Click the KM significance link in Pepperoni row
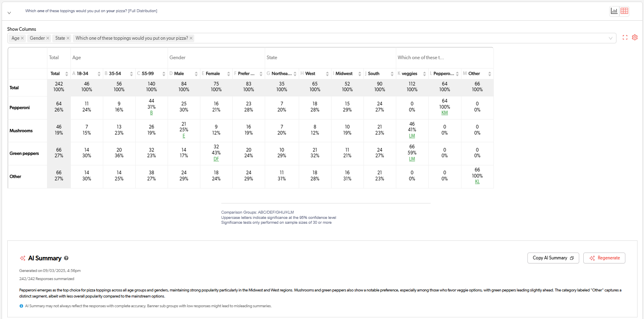Screen dimensions: 644x319 pyautogui.click(x=444, y=113)
